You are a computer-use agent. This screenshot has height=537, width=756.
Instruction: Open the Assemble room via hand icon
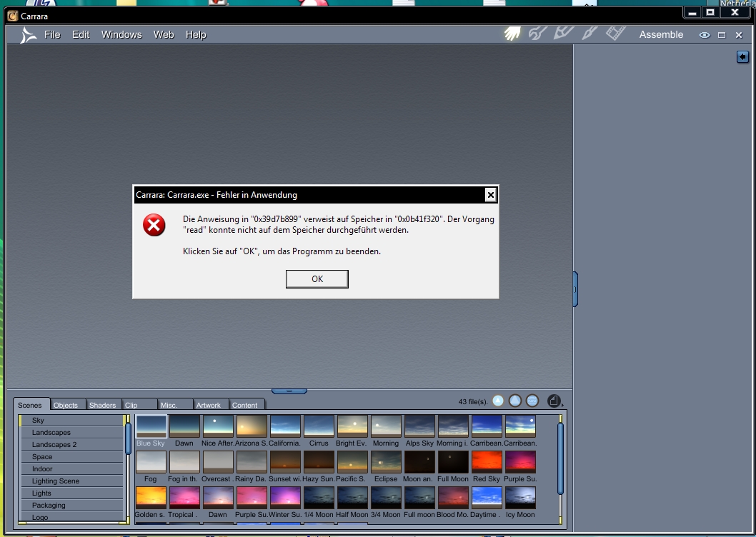coord(512,34)
